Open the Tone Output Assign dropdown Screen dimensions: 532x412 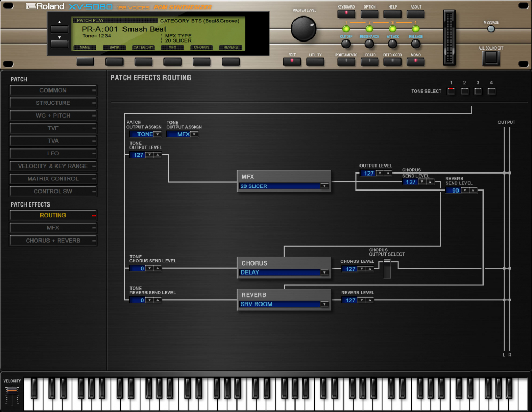coord(194,134)
